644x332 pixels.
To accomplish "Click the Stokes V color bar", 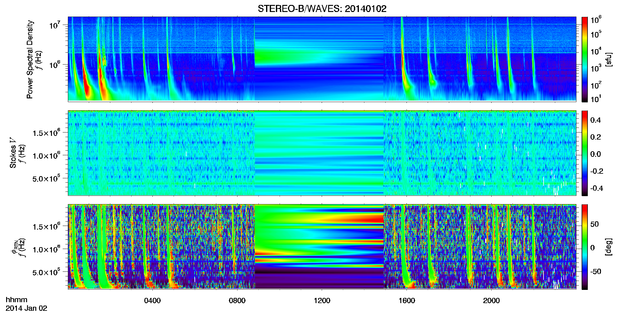I will (x=585, y=153).
